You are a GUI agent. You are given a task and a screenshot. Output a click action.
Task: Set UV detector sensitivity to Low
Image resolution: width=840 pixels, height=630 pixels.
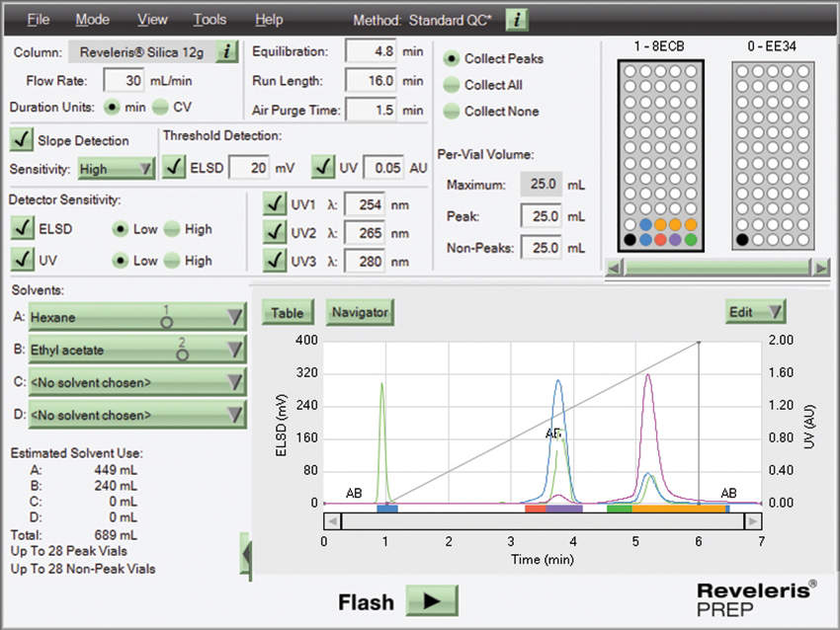120,261
